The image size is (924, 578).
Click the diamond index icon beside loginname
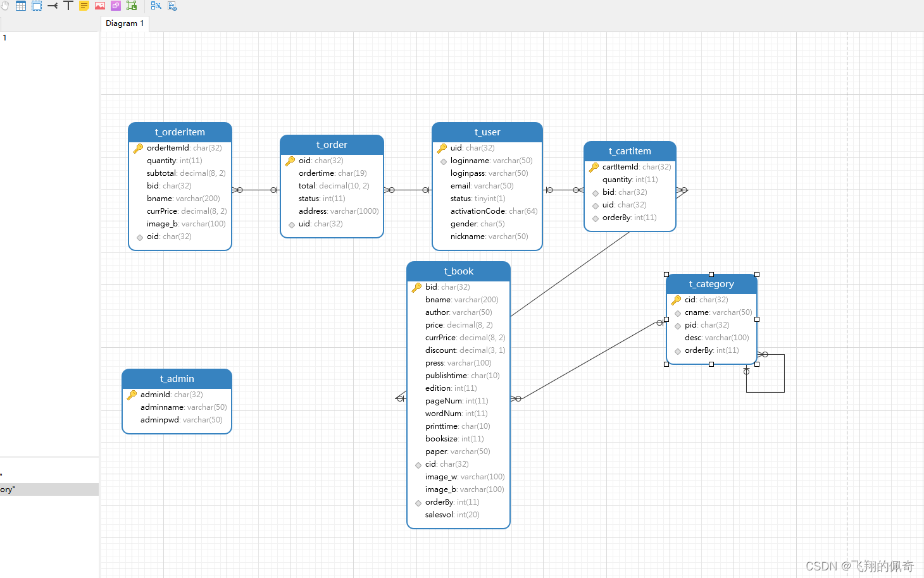pyautogui.click(x=444, y=162)
